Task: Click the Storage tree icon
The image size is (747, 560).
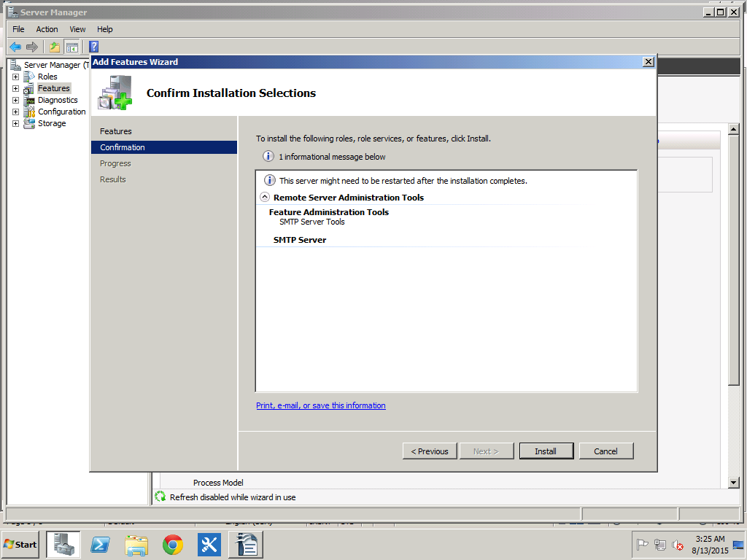Action: pyautogui.click(x=29, y=123)
